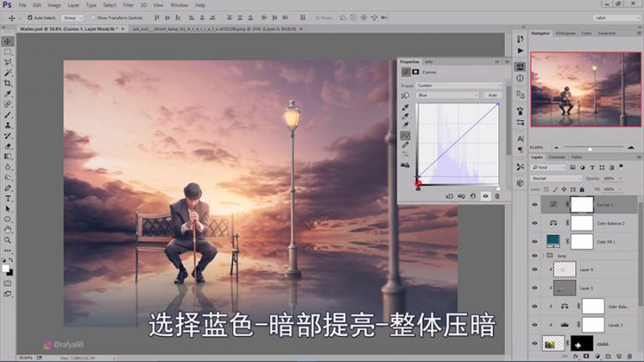Click the create new group folder icon
Viewport: 644px width, 362px height.
tap(608, 357)
